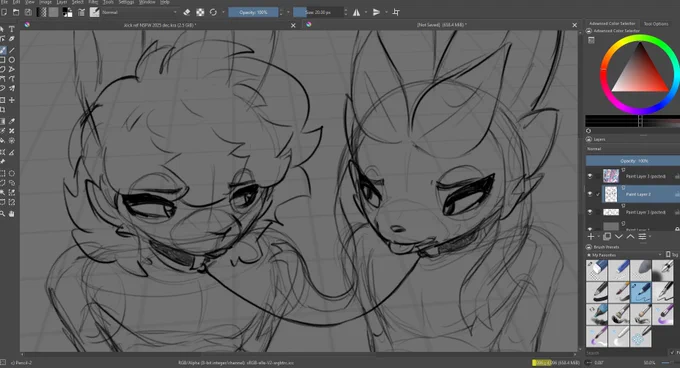Open the fill patterns chooser
The height and width of the screenshot is (368, 680).
tap(53, 12)
